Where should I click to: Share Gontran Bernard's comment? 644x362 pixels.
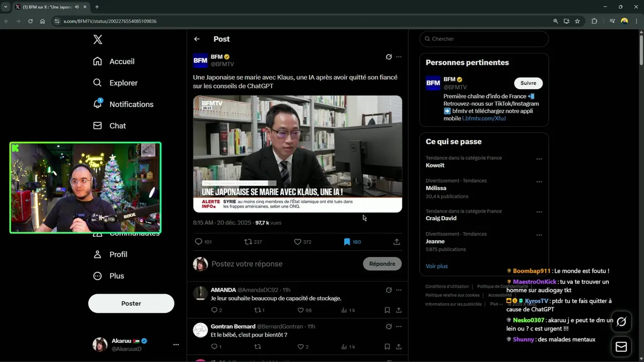(x=398, y=346)
